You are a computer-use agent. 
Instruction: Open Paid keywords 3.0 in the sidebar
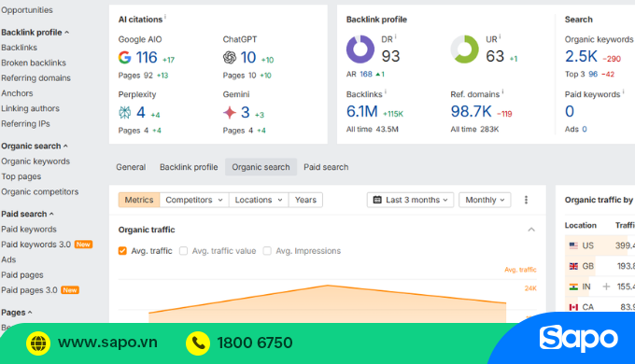click(x=36, y=245)
